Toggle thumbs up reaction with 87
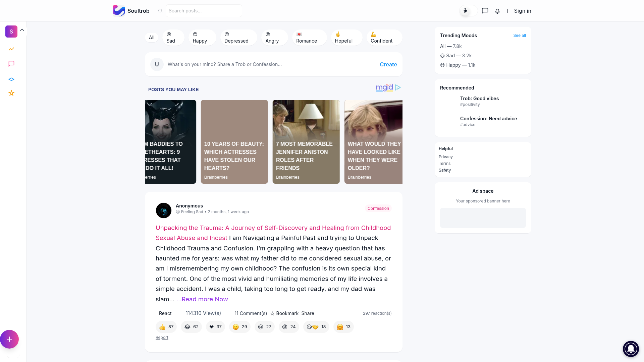644x362 pixels. point(166,327)
